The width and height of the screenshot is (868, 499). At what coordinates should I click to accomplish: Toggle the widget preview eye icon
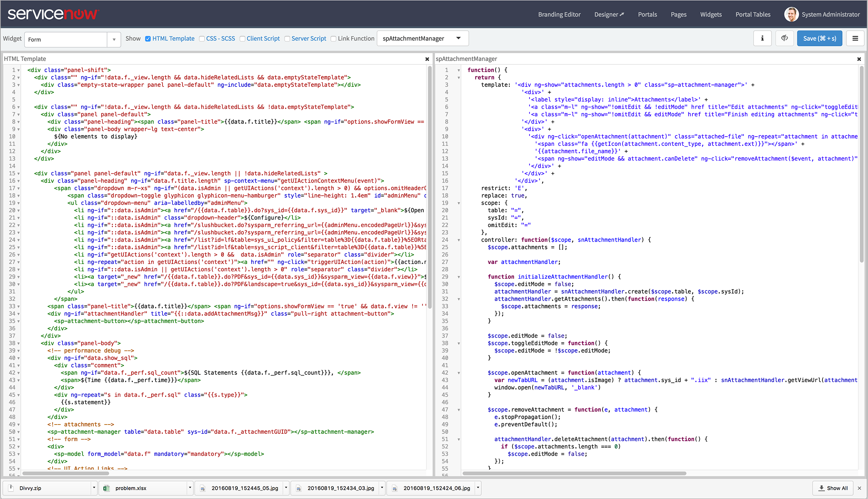click(x=785, y=38)
